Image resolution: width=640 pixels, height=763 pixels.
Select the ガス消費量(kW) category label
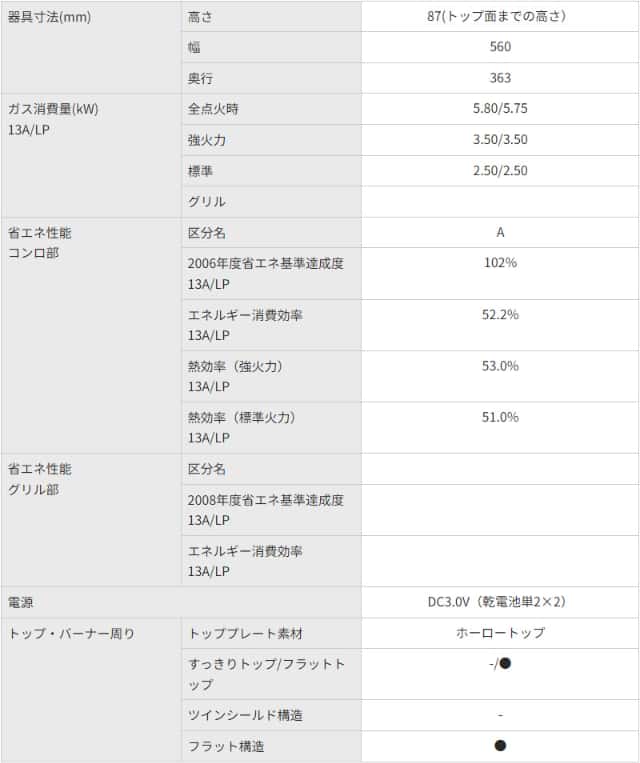54,108
